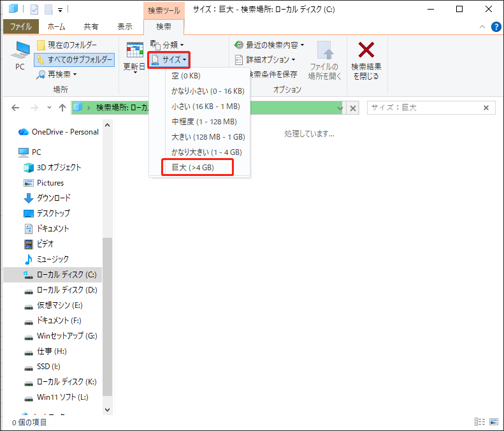Click the address bar search location text
This screenshot has height=431, width=504.
[x=122, y=108]
